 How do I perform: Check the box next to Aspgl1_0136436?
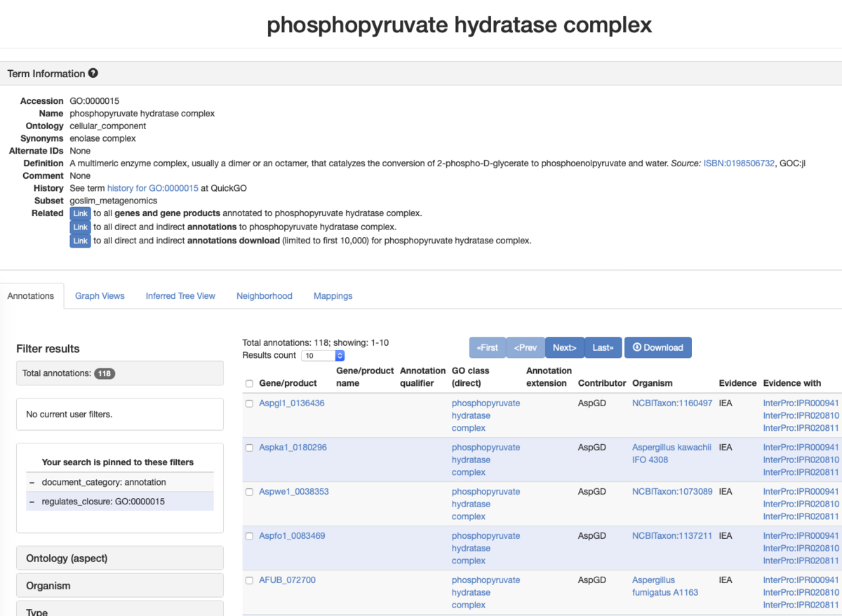[x=249, y=403]
